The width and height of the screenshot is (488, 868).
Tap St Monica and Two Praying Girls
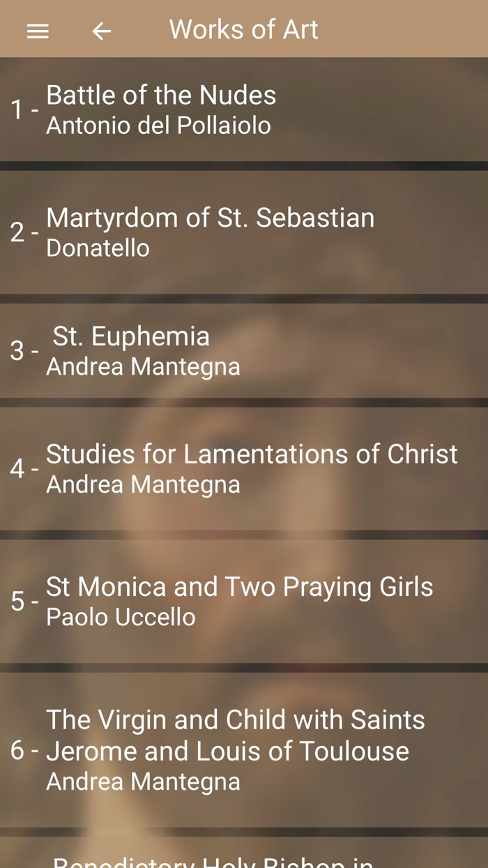[244, 601]
